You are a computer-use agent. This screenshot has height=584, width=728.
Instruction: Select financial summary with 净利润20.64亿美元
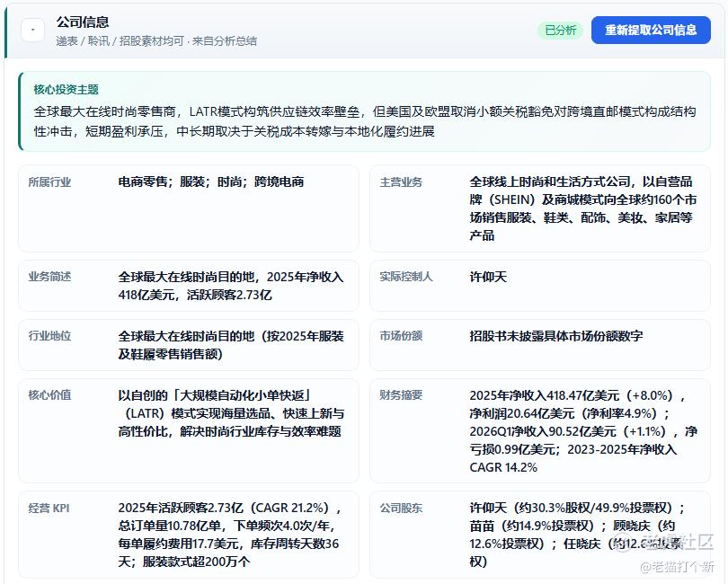click(x=583, y=431)
